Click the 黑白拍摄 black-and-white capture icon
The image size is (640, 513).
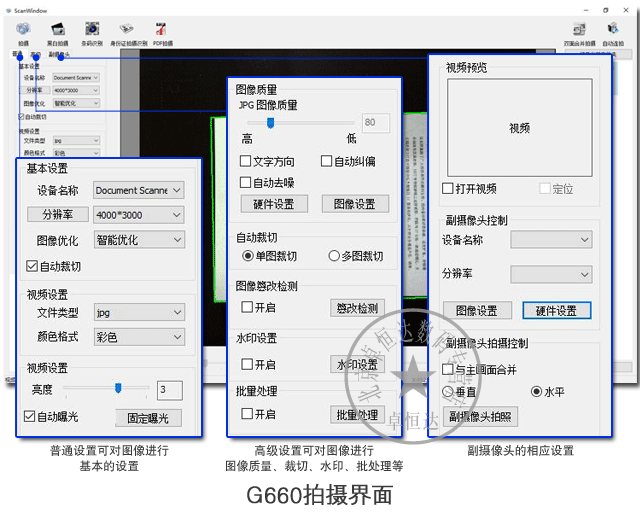58,30
